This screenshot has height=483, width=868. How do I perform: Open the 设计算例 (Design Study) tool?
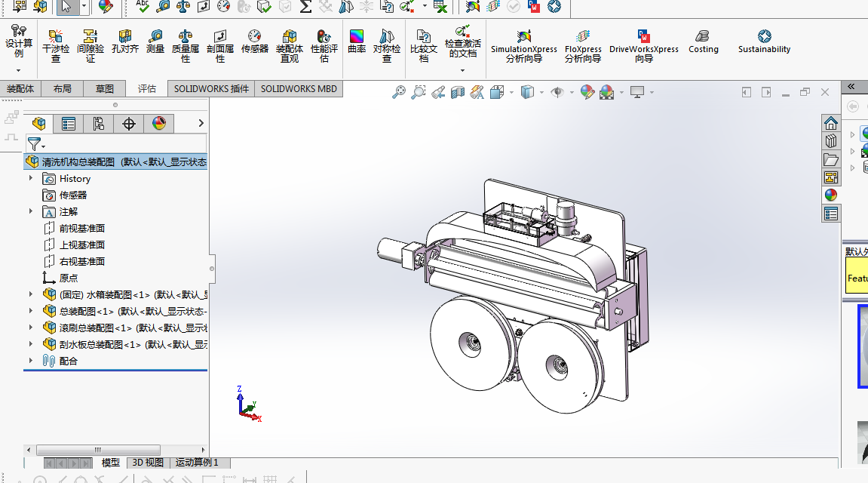pyautogui.click(x=19, y=41)
